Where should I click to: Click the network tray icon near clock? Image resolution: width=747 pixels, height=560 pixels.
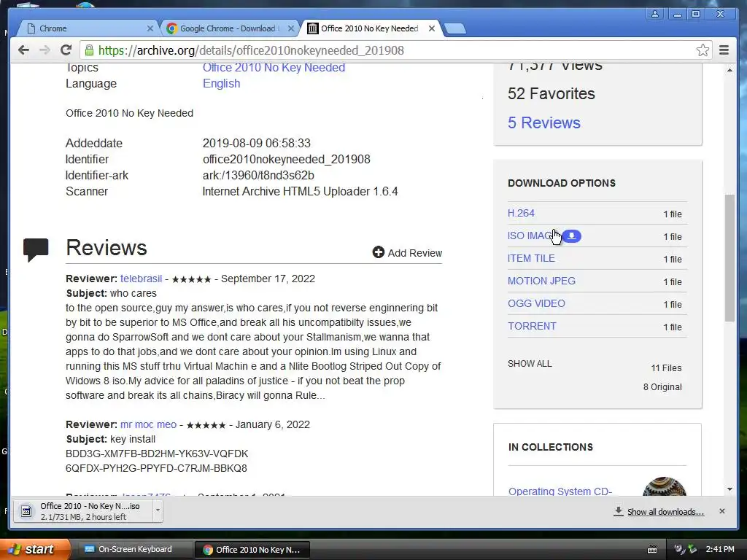coord(692,549)
